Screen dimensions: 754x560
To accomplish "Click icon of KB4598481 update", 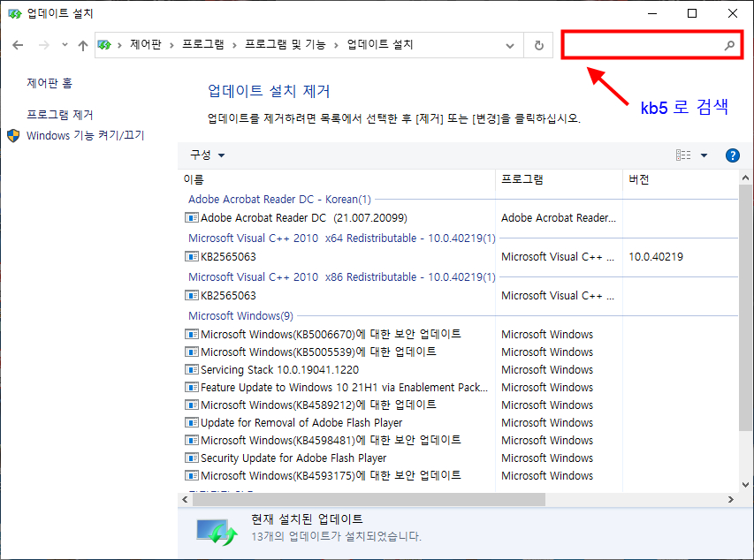I will (x=192, y=440).
